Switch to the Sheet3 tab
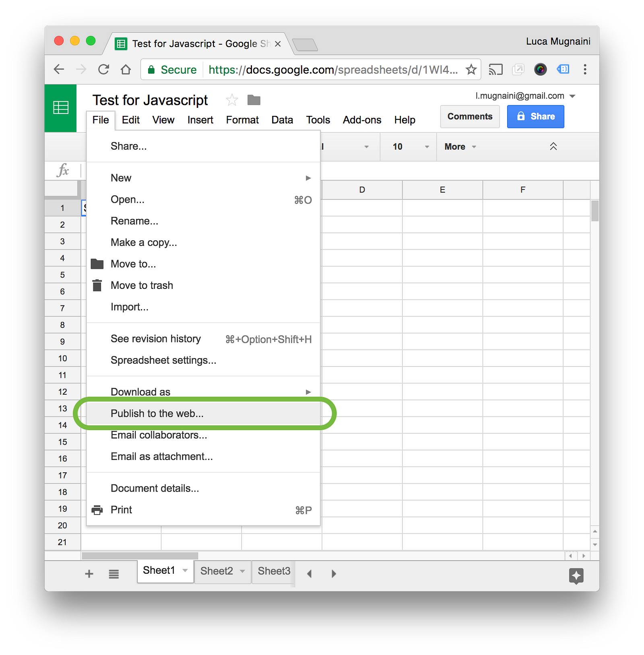Viewport: 644px width, 655px height. [x=274, y=571]
